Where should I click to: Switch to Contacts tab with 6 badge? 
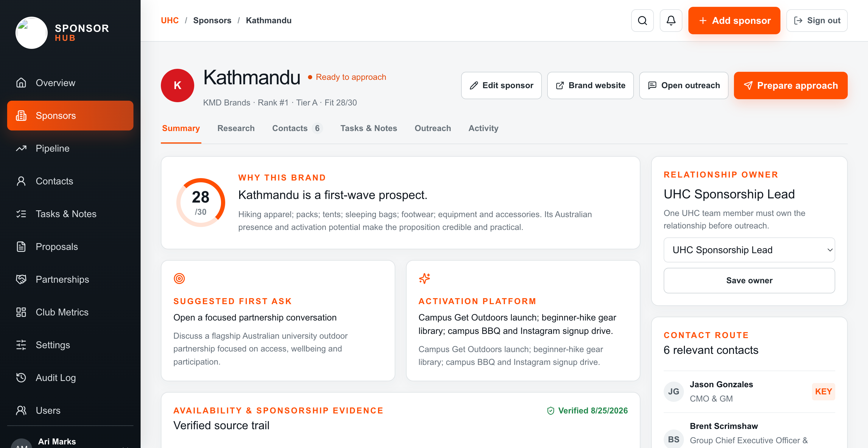[297, 128]
